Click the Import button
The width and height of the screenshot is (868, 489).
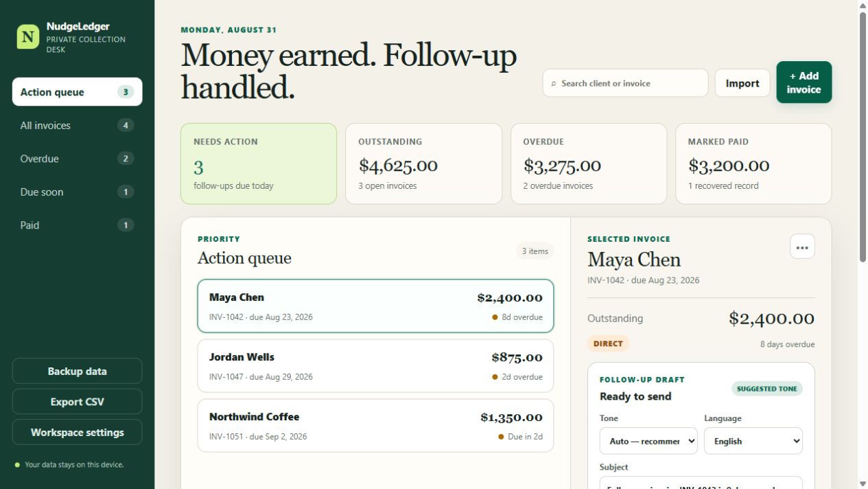742,83
